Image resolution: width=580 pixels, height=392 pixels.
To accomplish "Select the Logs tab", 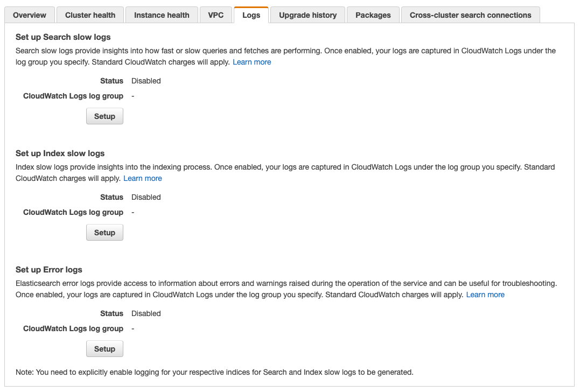I will tap(251, 15).
